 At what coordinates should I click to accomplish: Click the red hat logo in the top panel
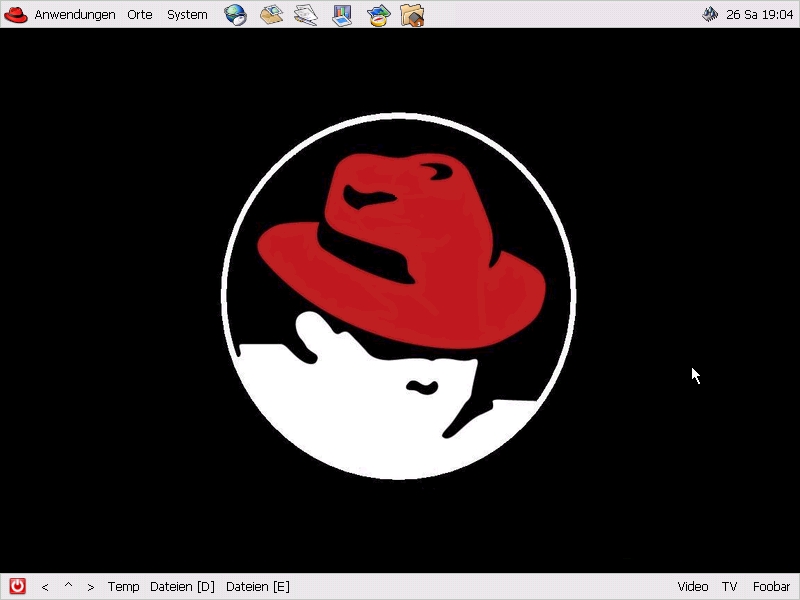tap(16, 15)
